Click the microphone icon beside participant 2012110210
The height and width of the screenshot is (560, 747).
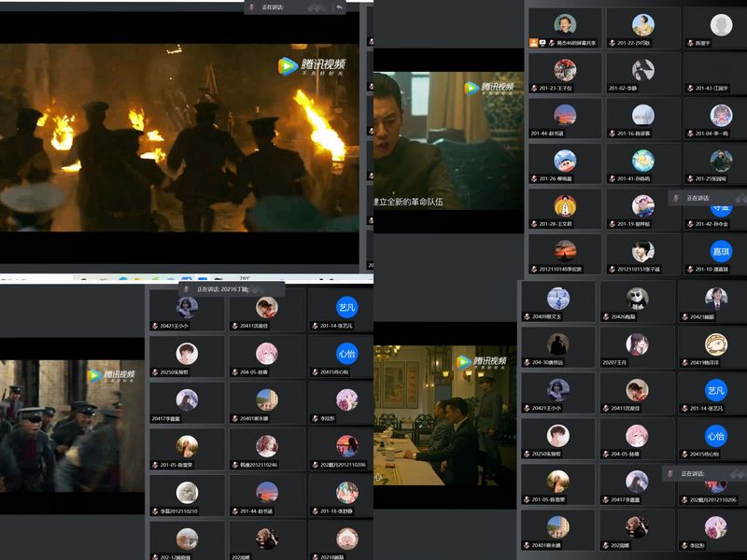coord(155,511)
